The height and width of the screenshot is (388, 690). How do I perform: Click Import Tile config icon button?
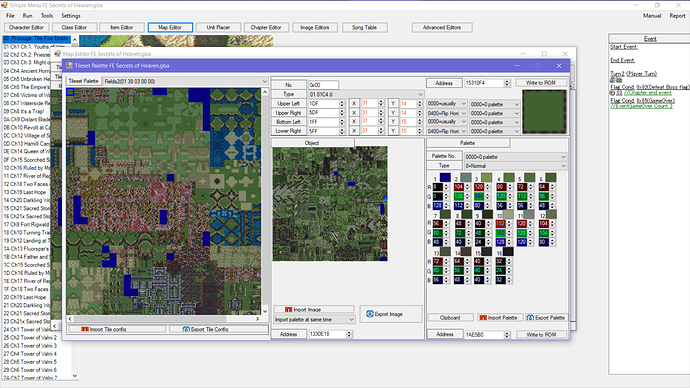[x=117, y=329]
